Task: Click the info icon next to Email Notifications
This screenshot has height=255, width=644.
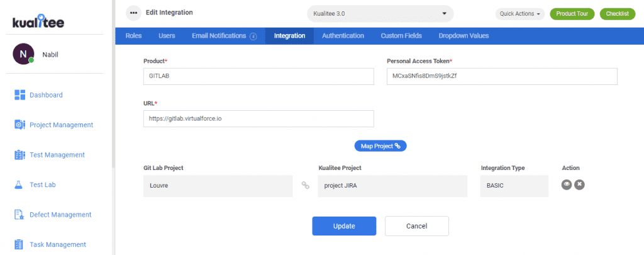Action: point(253,36)
